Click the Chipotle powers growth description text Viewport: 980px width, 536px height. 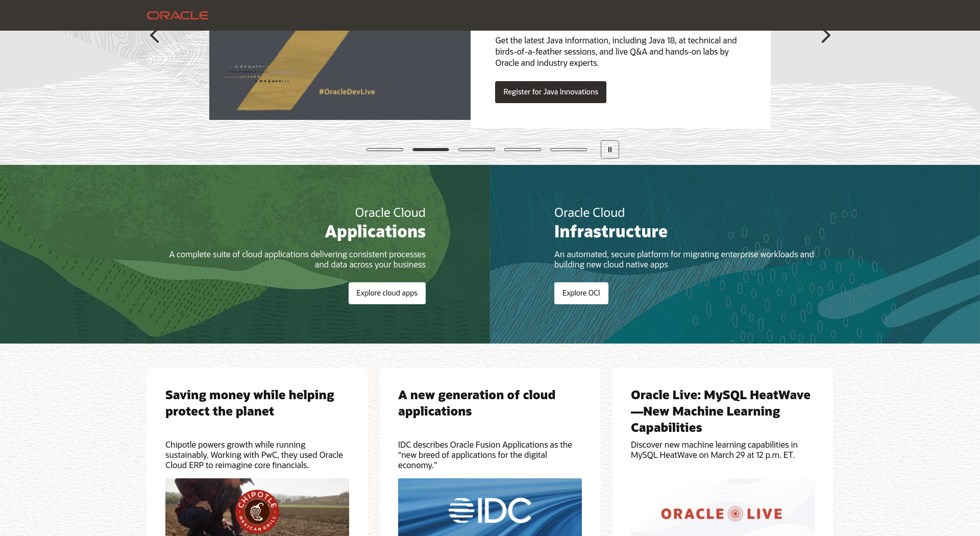(x=254, y=455)
